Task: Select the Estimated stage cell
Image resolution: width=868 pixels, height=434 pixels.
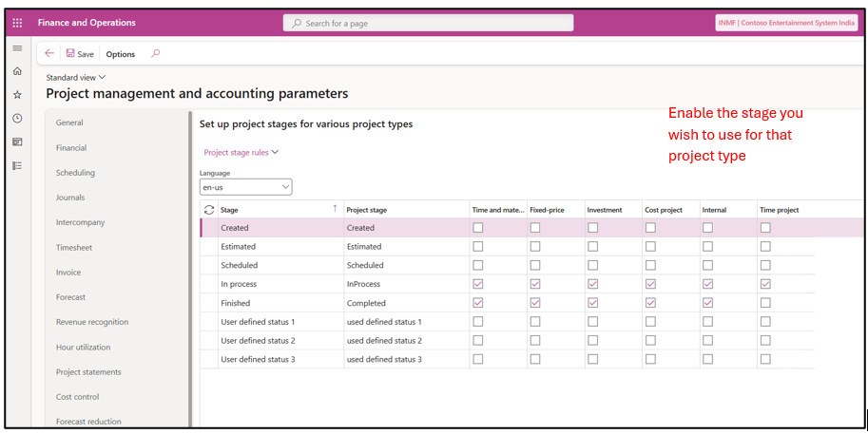Action: (280, 247)
